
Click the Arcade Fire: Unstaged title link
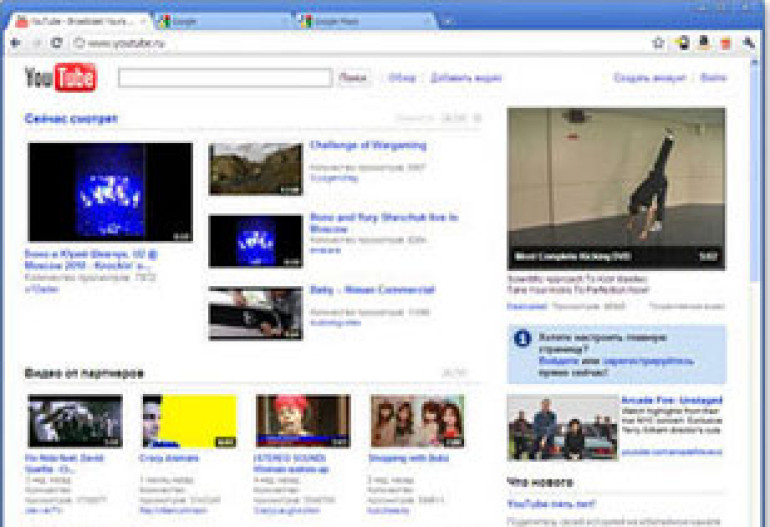point(672,400)
